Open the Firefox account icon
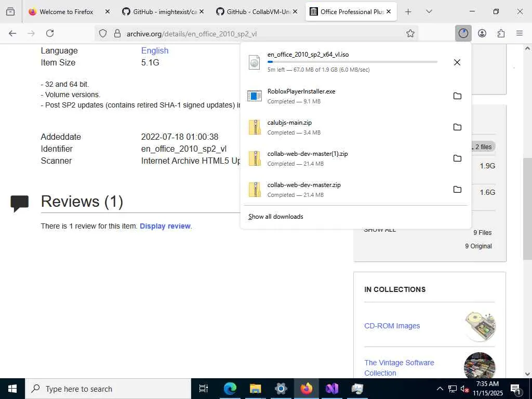The width and height of the screenshot is (532, 399). [482, 33]
